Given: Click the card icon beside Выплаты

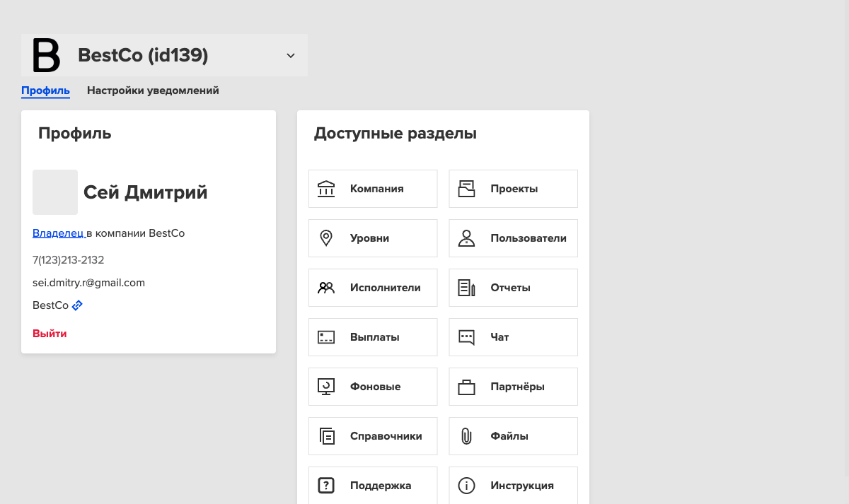Looking at the screenshot, I should point(326,337).
